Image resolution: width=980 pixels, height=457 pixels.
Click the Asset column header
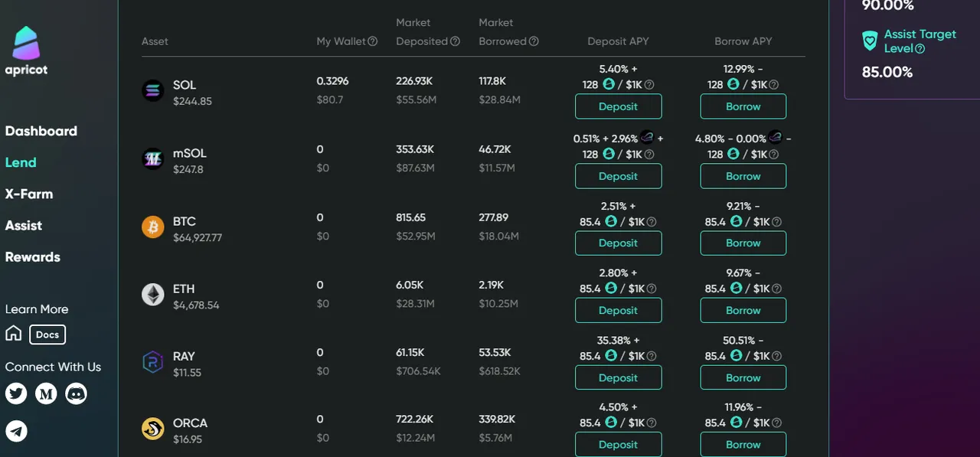[155, 41]
